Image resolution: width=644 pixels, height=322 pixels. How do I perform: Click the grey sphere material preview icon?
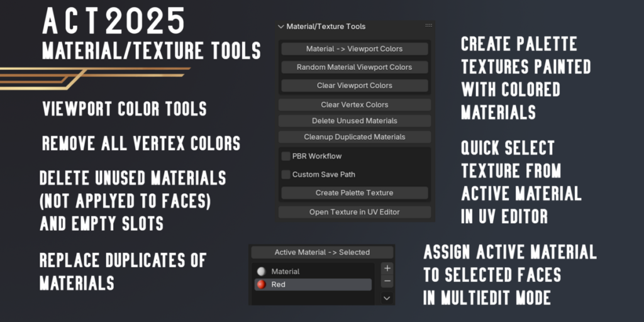pos(262,272)
